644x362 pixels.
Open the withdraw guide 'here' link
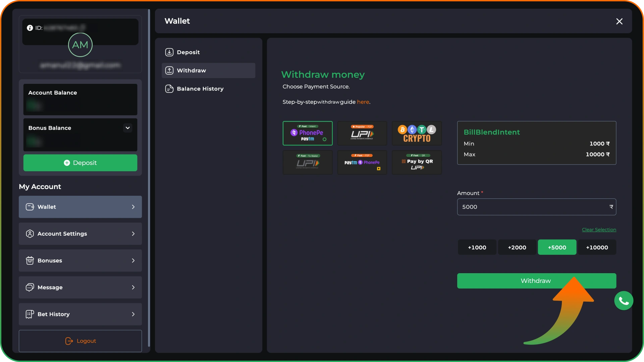pyautogui.click(x=363, y=102)
